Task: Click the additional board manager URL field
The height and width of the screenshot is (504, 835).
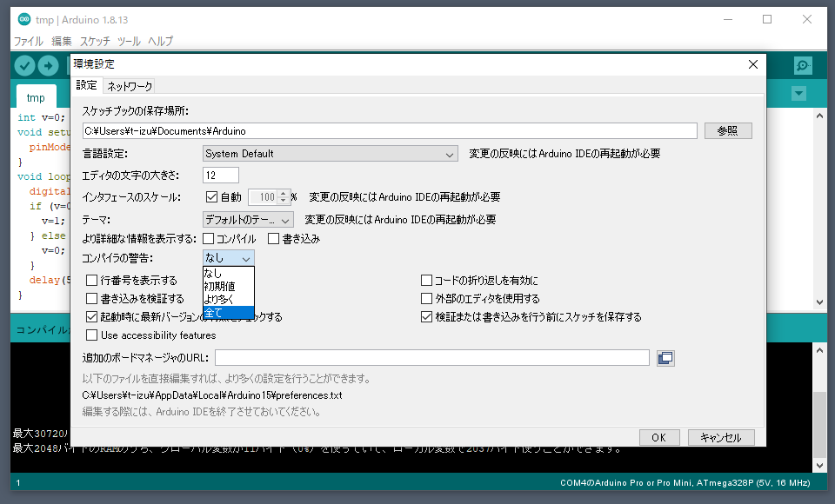Action: [x=432, y=358]
